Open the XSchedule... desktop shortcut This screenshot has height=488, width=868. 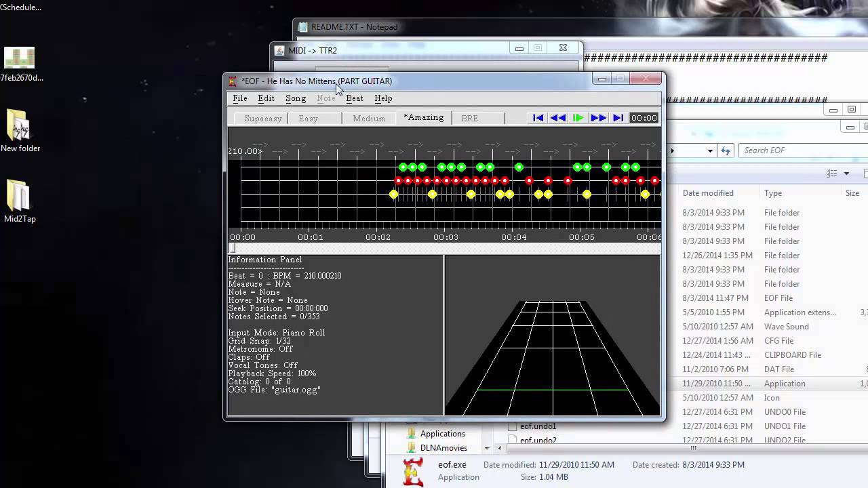tap(20, 7)
